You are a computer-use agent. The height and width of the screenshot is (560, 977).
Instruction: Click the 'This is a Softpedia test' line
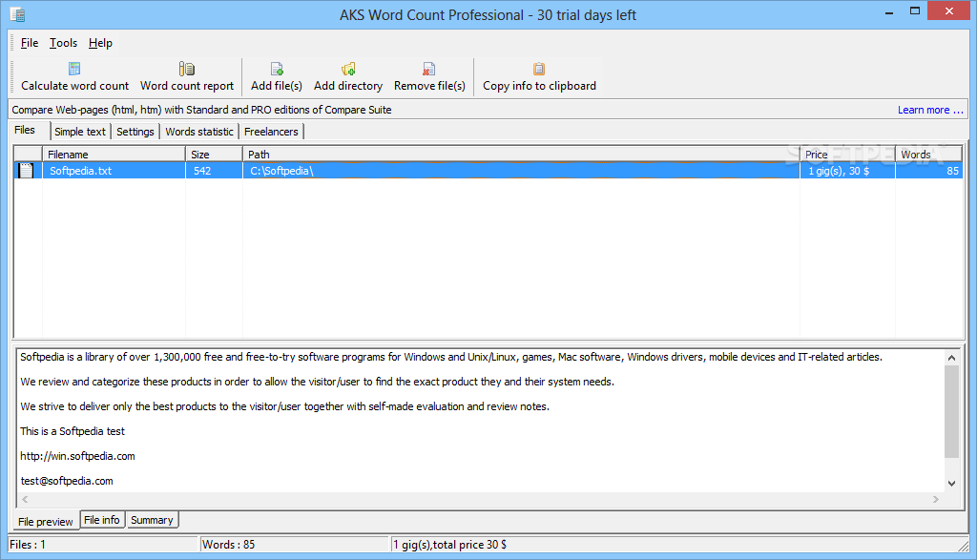click(73, 431)
